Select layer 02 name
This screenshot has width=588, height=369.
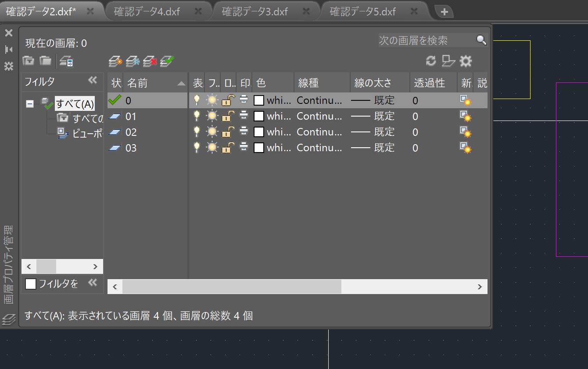[x=131, y=132]
